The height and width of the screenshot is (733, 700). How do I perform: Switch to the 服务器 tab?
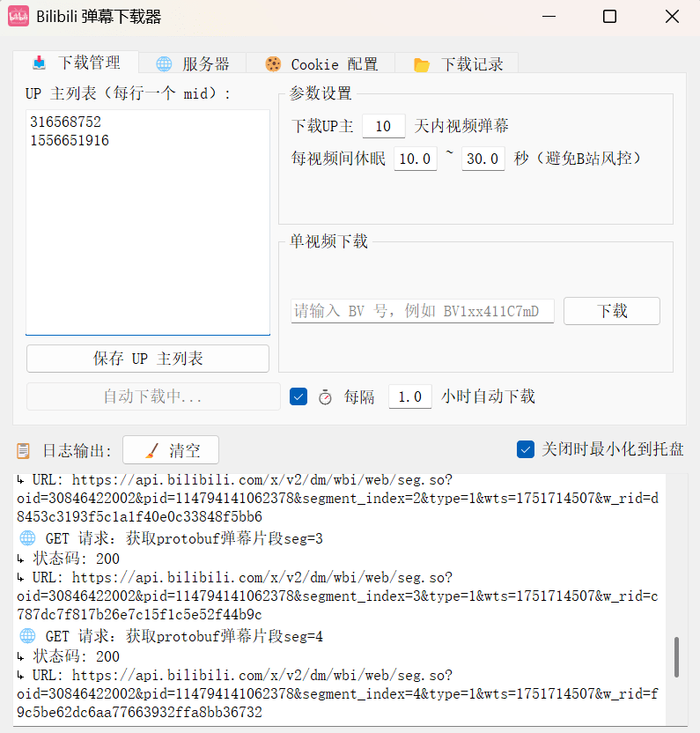[193, 64]
